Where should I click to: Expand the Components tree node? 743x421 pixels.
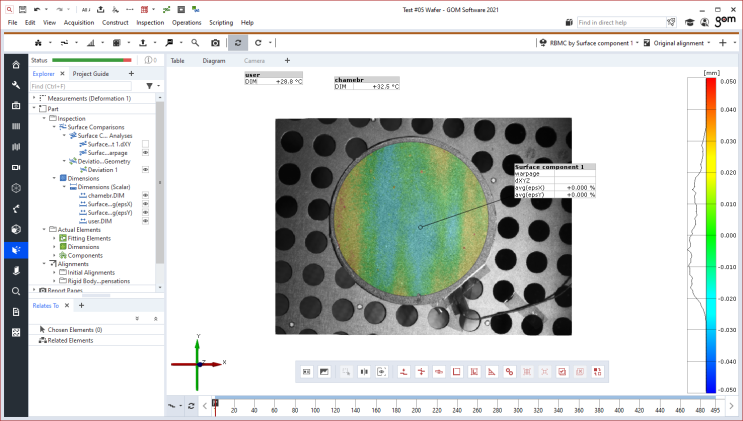coord(54,255)
